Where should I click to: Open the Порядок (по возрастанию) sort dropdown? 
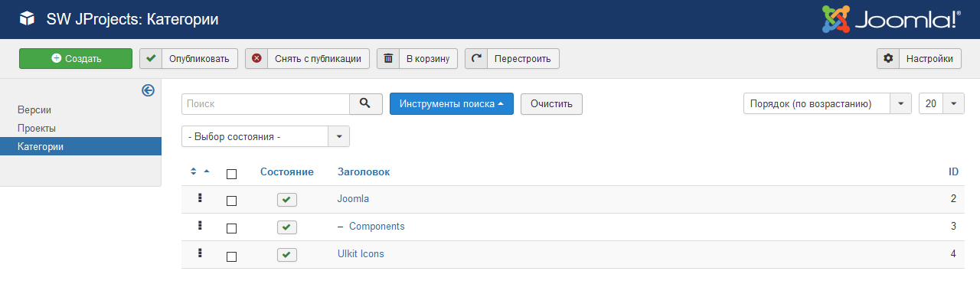click(x=828, y=104)
